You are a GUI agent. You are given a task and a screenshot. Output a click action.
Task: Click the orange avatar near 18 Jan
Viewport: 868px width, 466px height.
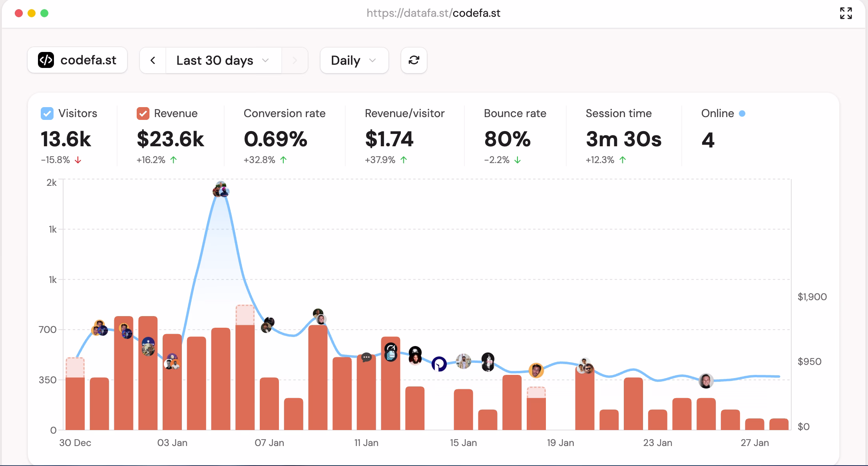click(536, 370)
